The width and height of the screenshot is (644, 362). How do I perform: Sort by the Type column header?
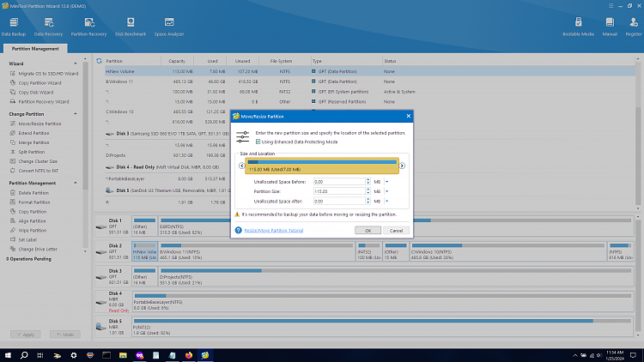317,61
